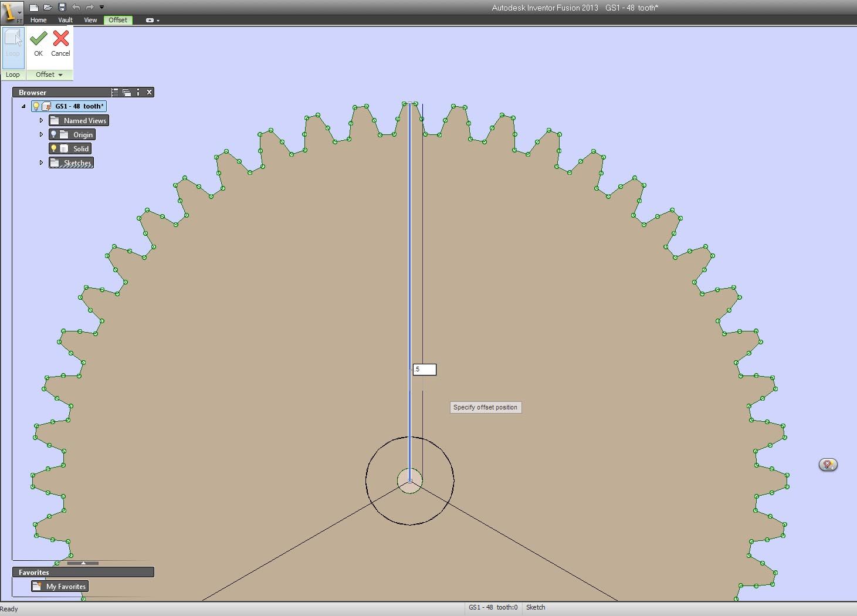857x616 pixels.
Task: Click the Redo arrow icon
Action: pos(90,6)
